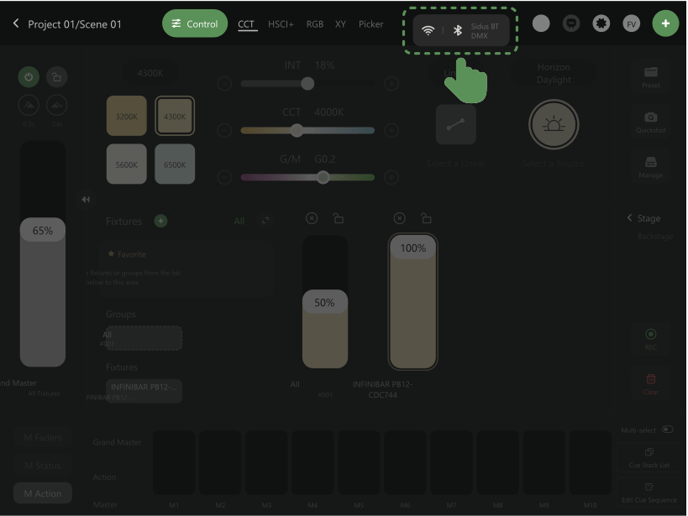Tap the Bluetooth icon
The height and width of the screenshot is (516, 688).
point(457,30)
